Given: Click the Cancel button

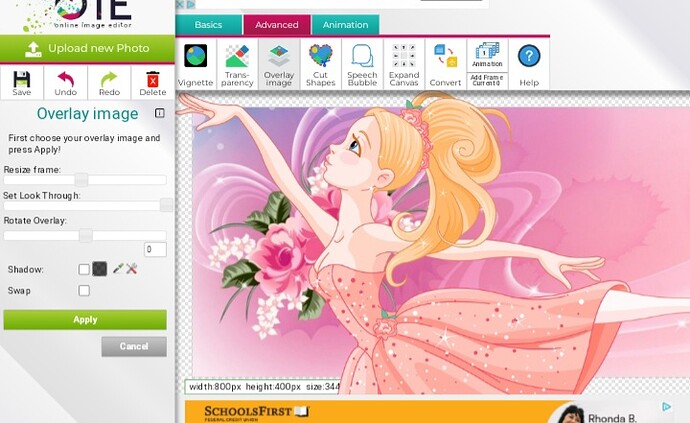Looking at the screenshot, I should tap(133, 346).
